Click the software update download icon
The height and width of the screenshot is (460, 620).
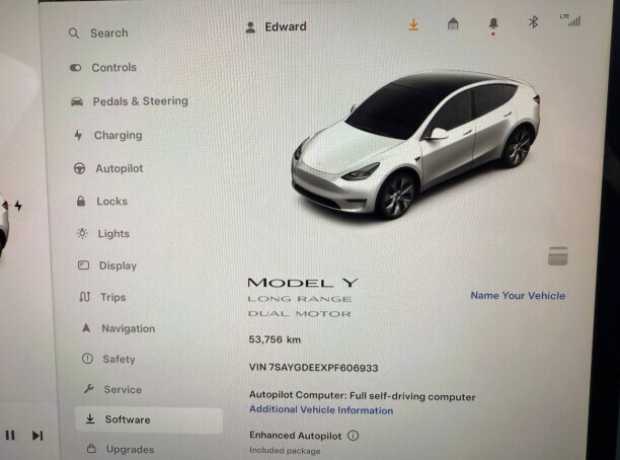point(414,25)
